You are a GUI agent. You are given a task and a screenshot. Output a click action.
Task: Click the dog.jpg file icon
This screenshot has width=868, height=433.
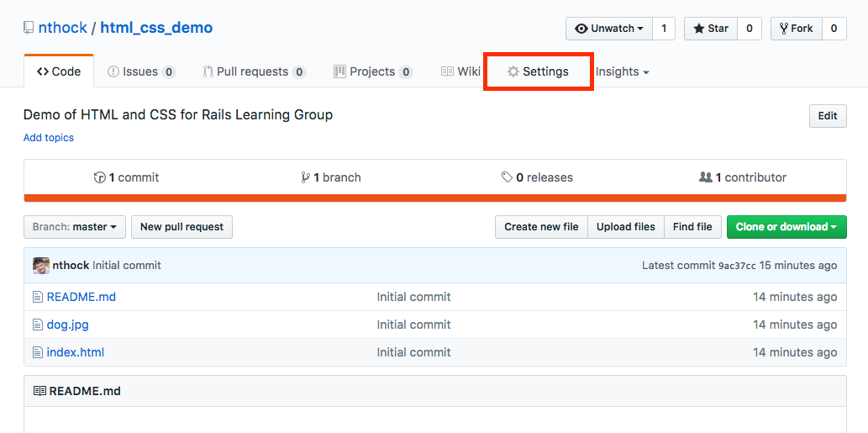pos(37,325)
